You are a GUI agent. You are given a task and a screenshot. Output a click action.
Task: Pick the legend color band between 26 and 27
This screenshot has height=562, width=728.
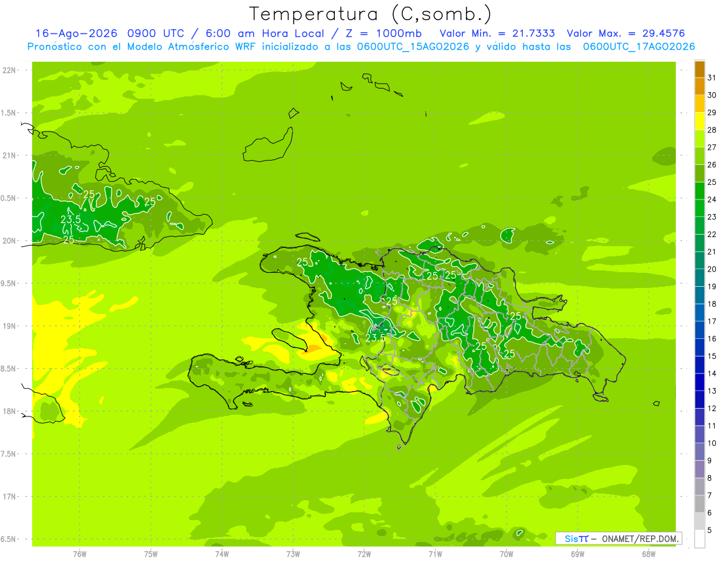[x=699, y=156]
